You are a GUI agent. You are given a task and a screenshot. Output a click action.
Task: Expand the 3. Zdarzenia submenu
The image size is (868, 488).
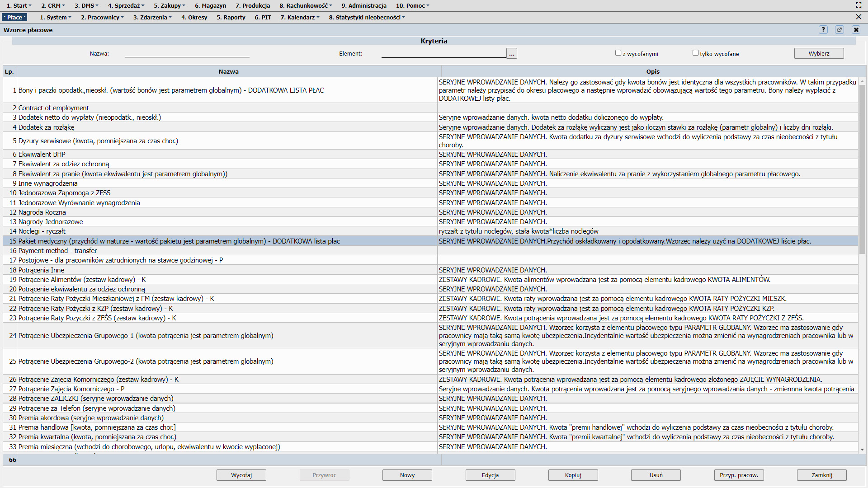tap(152, 17)
